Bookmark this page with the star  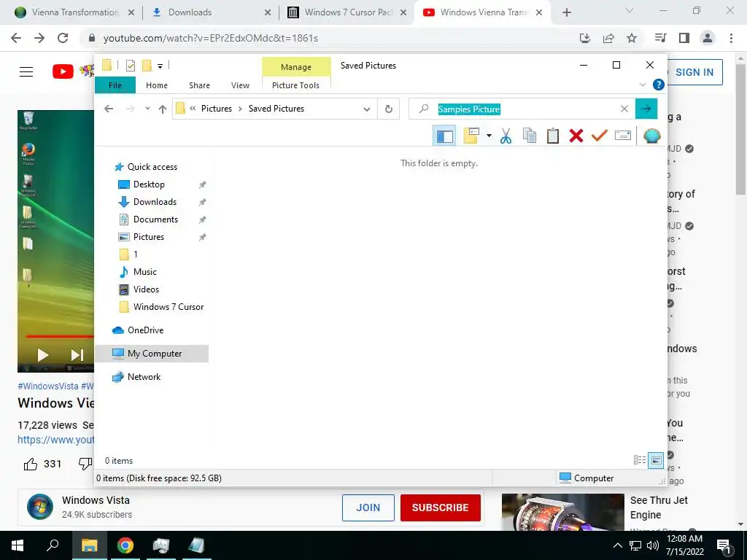pyautogui.click(x=632, y=38)
